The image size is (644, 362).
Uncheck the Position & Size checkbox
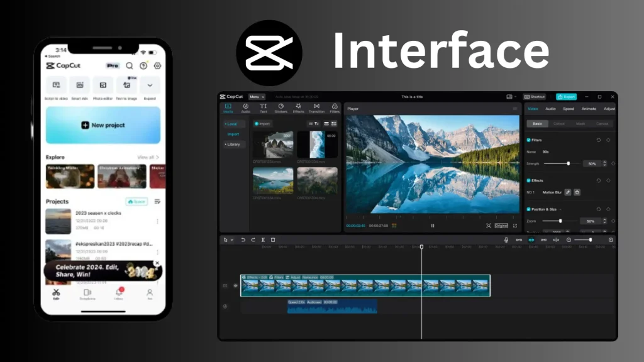[x=528, y=209]
